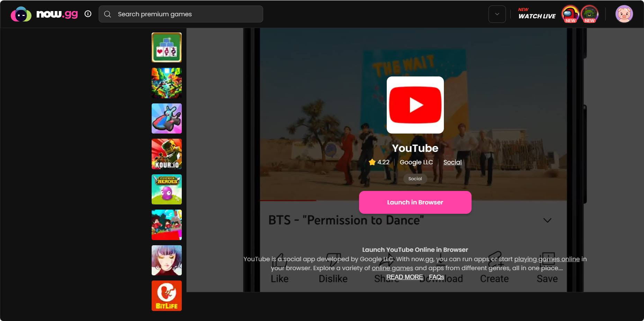Open the Clicker Heroes game thumbnail

167,189
